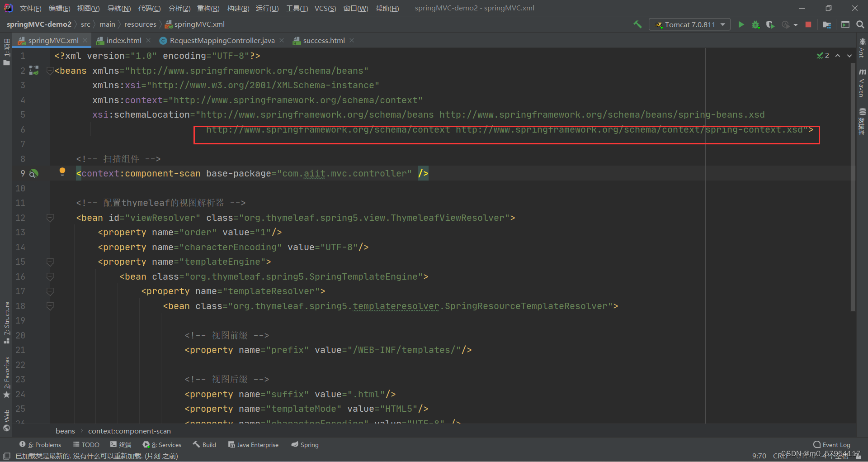The width and height of the screenshot is (868, 462).
Task: Open the TODO tool window
Action: point(86,445)
